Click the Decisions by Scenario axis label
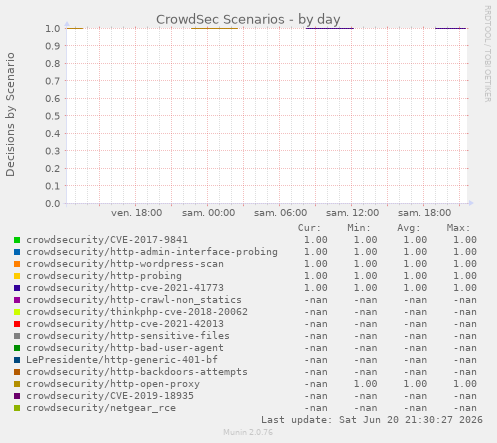Screen dimensions: 497x443 click(10, 114)
